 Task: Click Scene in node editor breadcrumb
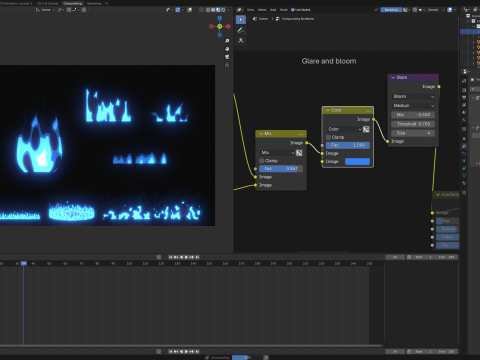point(261,19)
